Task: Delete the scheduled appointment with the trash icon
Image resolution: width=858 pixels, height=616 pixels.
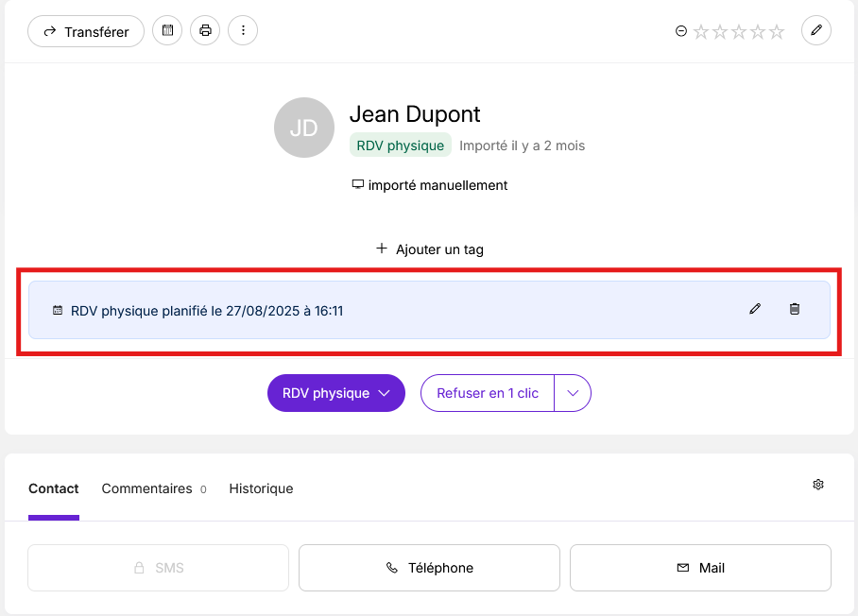Action: click(795, 309)
